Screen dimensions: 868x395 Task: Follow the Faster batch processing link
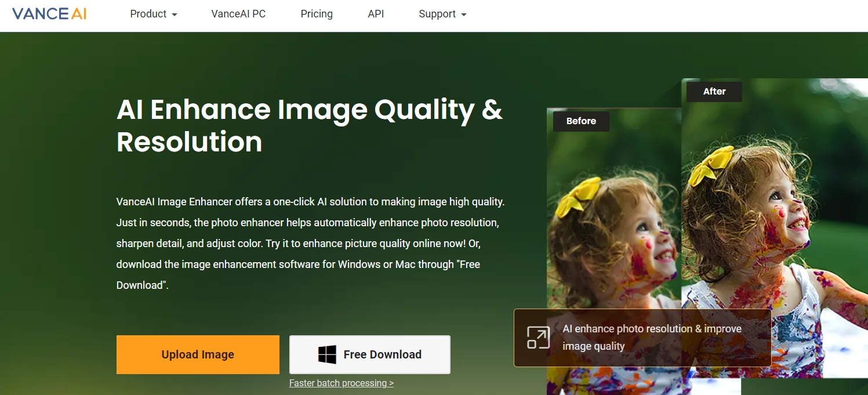[x=342, y=383]
